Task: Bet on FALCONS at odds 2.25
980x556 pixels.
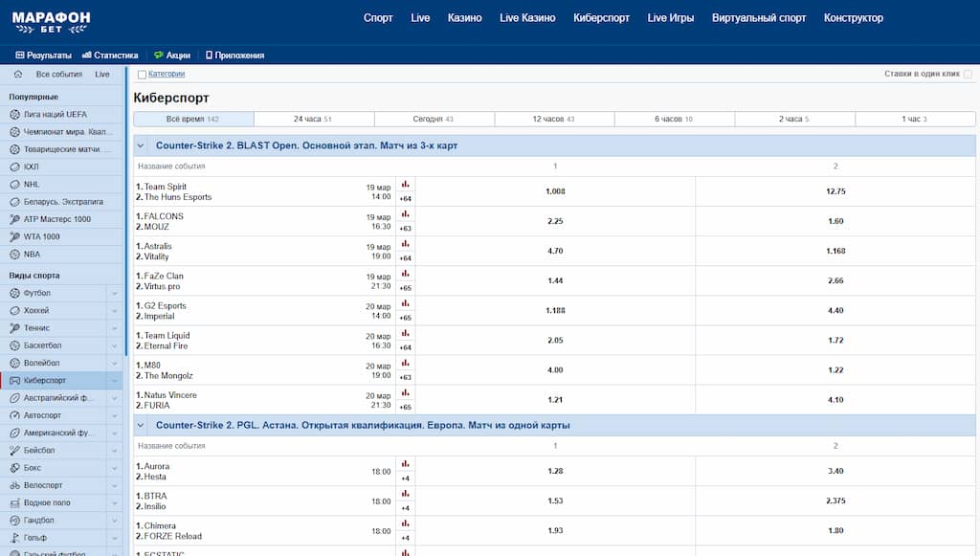Action: point(554,221)
